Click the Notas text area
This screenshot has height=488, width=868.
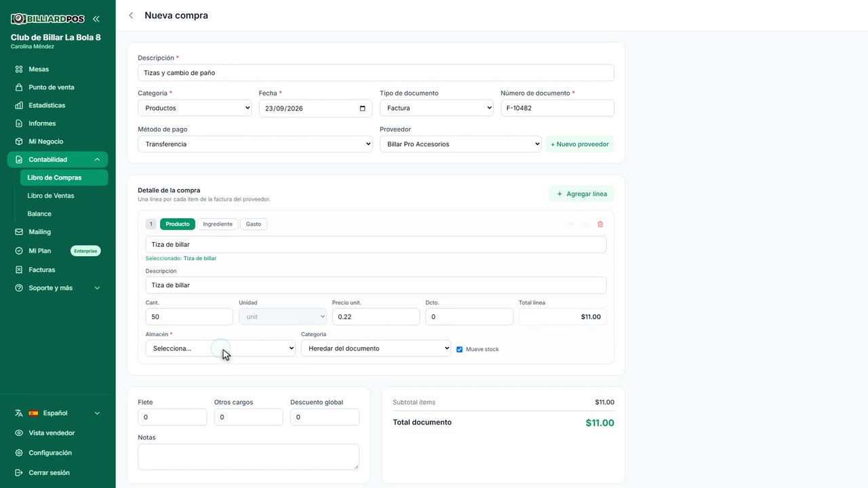click(248, 457)
